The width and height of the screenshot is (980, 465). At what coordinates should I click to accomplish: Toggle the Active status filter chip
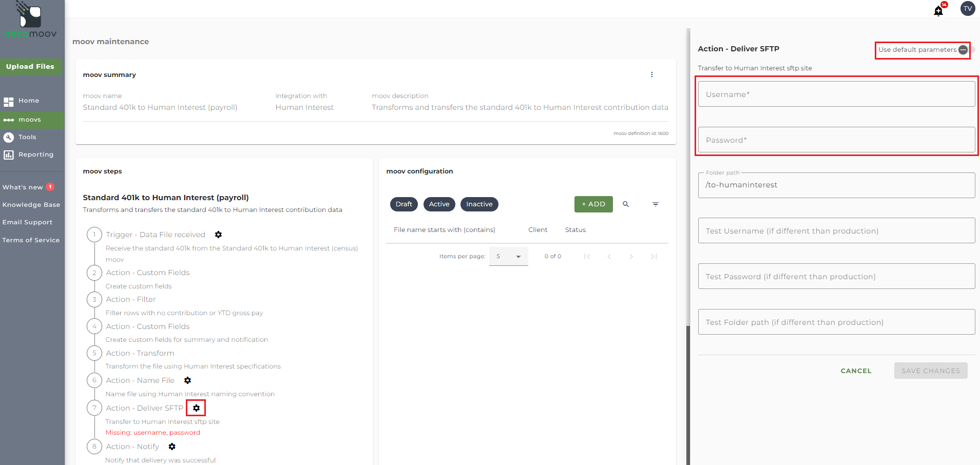(439, 204)
